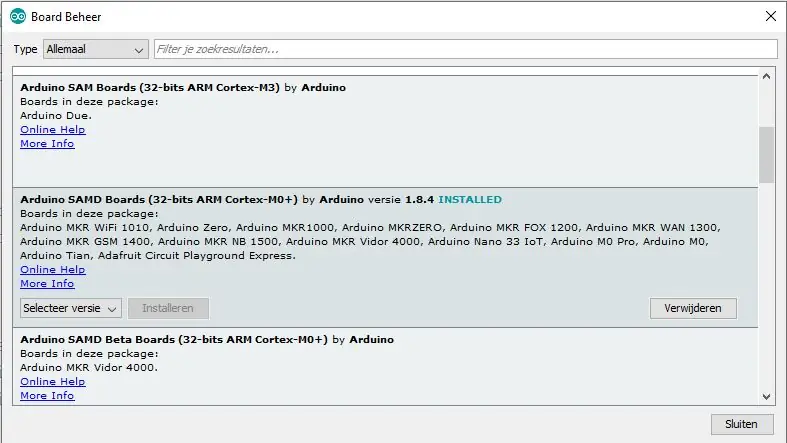Screen dimensions: 787x443
Task: Click the scrollbar up arrow
Action: pos(766,77)
